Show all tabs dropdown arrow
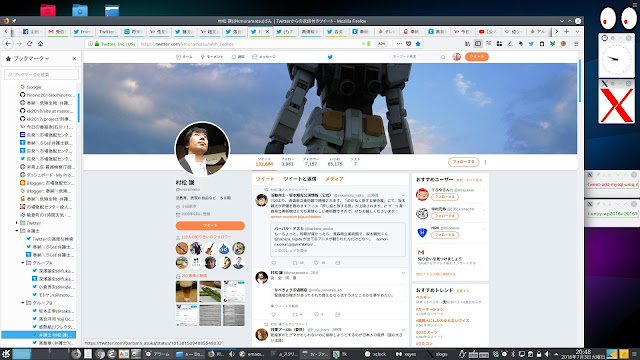640x360 pixels. (x=577, y=31)
